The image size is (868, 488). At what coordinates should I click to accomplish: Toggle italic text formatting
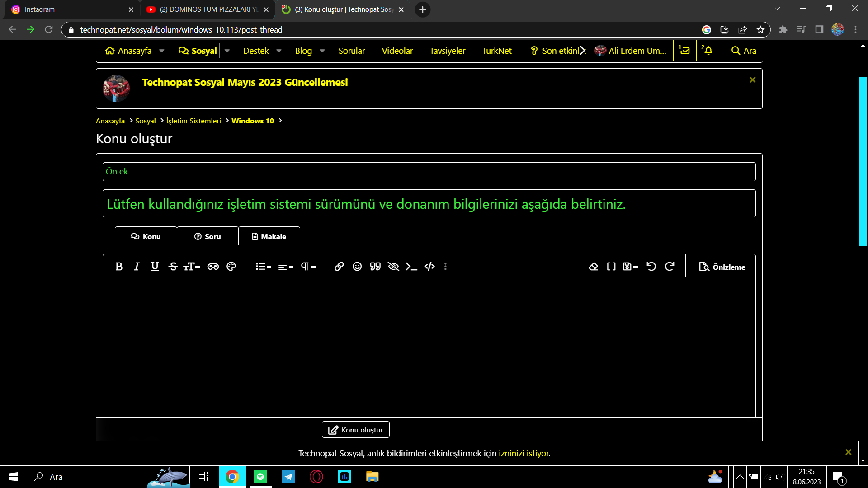coord(137,267)
